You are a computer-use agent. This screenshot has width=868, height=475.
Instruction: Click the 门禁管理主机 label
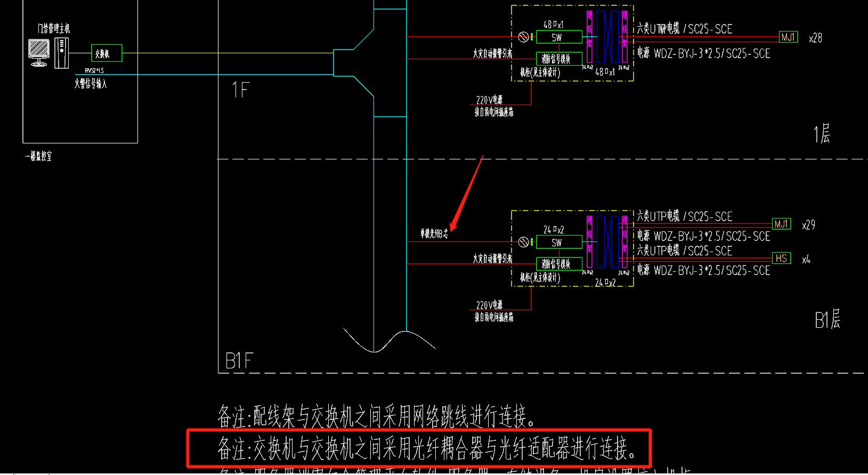[53, 29]
